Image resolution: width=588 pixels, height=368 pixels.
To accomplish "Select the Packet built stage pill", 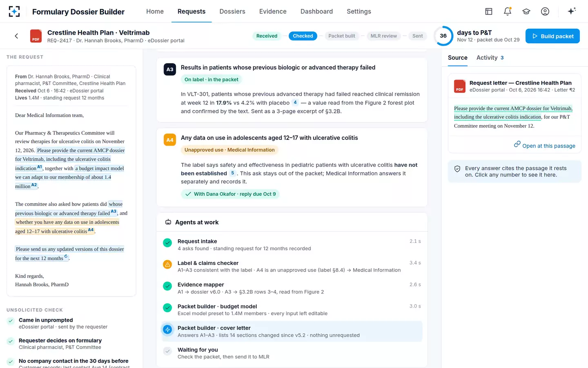I will (342, 36).
